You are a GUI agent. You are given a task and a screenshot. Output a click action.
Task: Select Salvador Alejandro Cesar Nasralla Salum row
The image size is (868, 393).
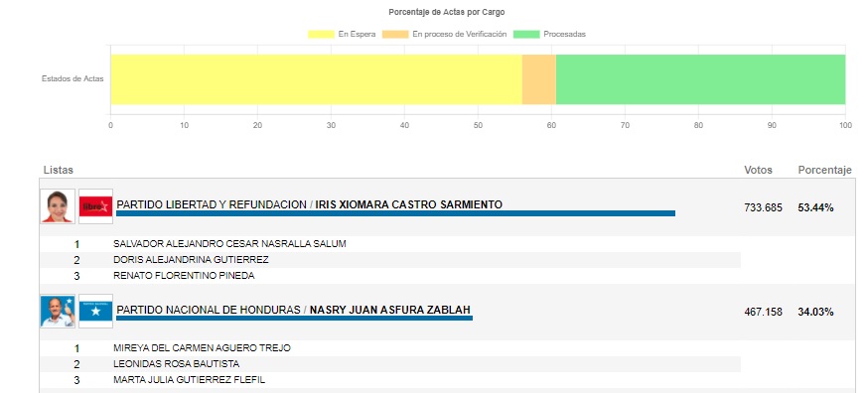click(390, 244)
